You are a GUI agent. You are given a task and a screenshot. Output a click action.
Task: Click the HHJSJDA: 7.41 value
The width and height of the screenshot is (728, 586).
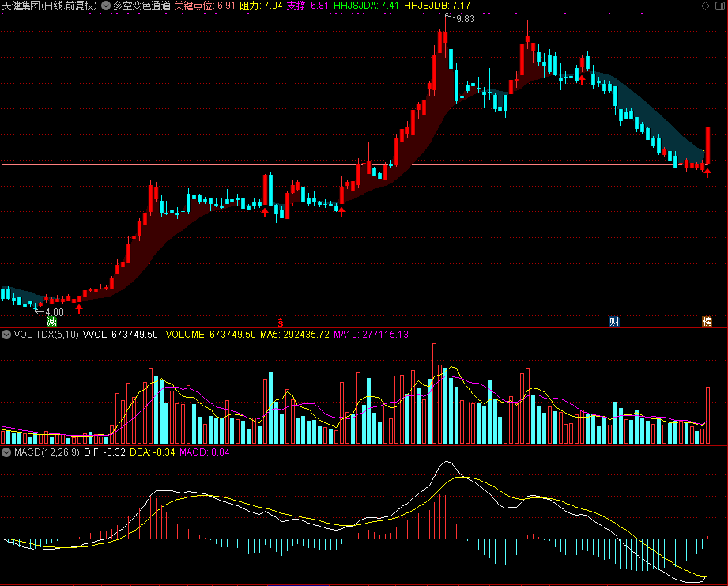point(366,6)
